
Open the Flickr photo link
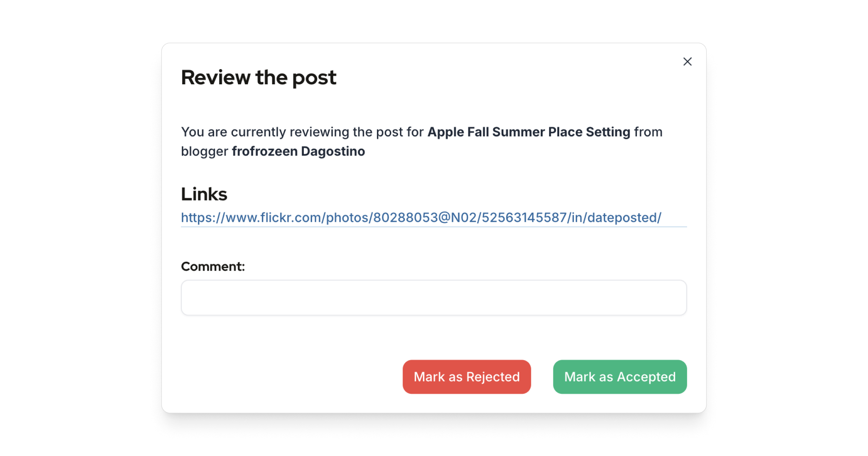coord(421,218)
